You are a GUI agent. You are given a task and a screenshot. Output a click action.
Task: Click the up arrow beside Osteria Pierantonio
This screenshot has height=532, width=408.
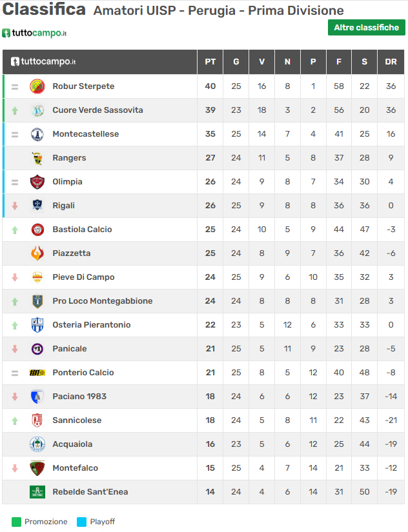15,325
